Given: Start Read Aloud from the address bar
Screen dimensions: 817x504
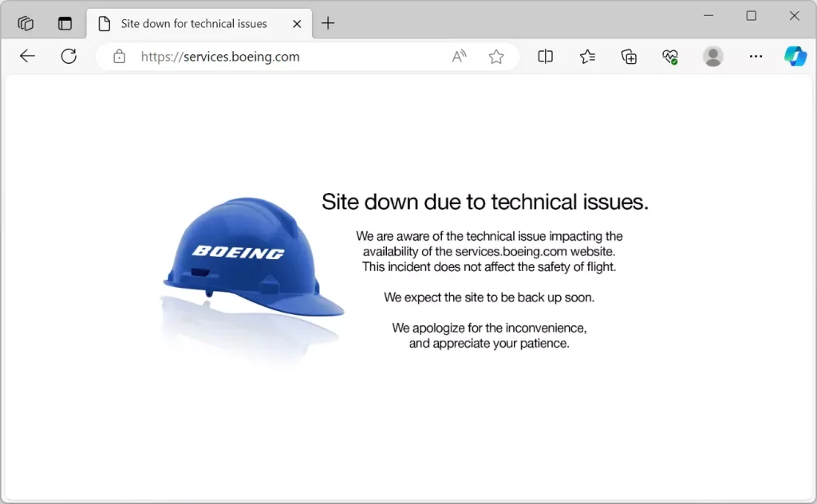Looking at the screenshot, I should (x=459, y=56).
